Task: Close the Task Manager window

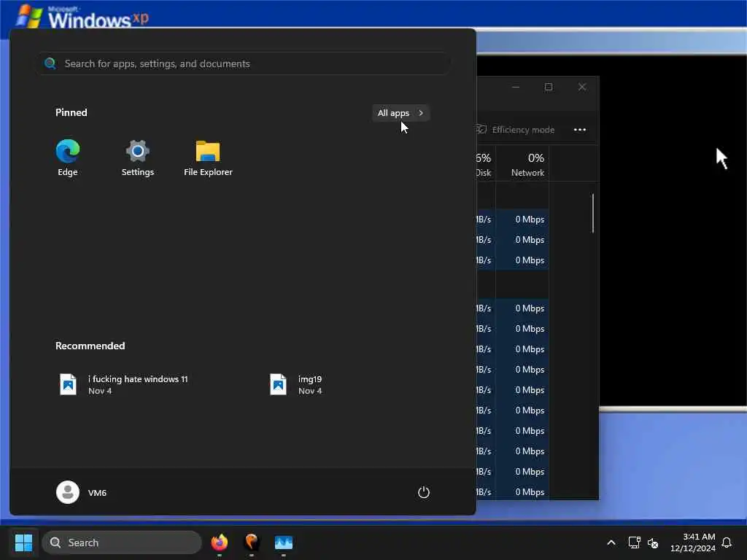Action: pos(582,87)
